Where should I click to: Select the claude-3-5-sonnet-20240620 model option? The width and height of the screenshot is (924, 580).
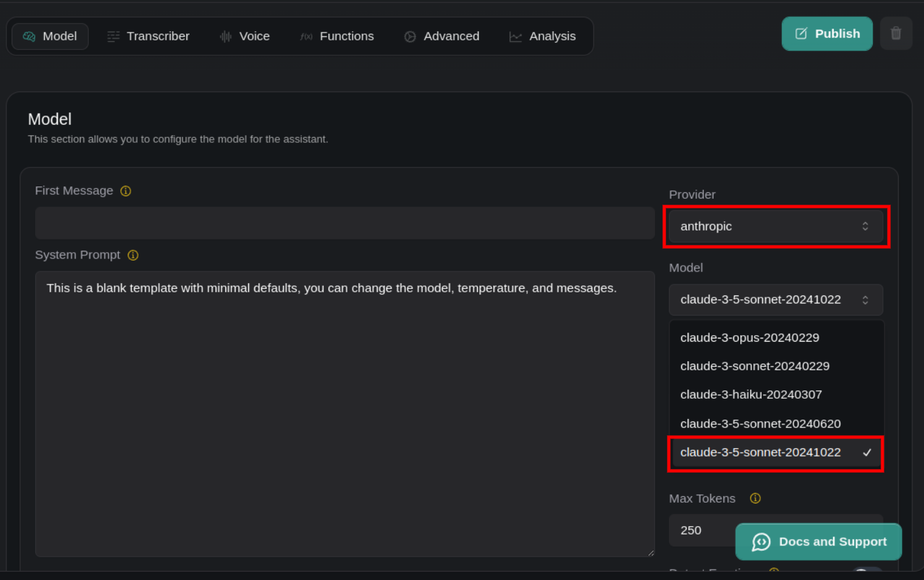[x=760, y=424]
